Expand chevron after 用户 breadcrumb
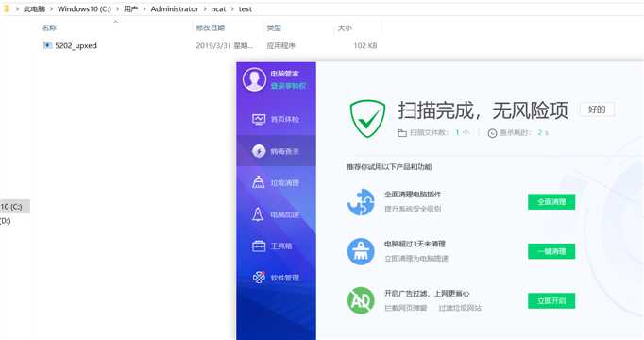Viewport: 644px width, 340px height. [144, 9]
